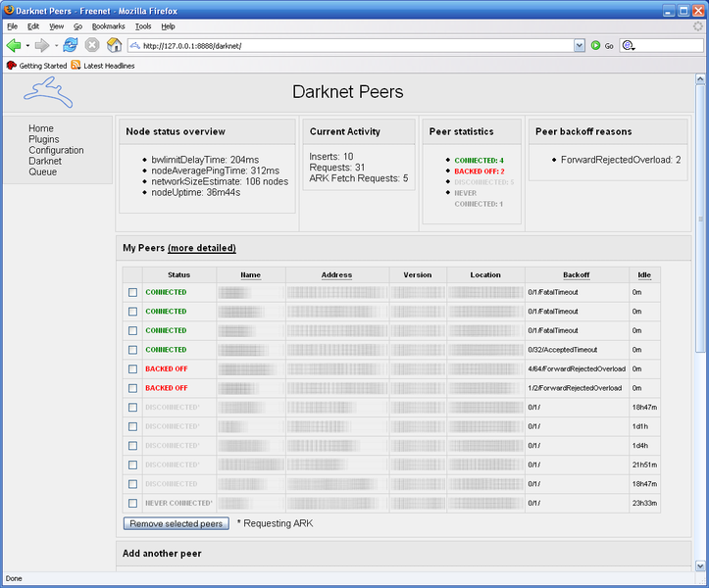Click ARK Fetch Requests: 5 text
This screenshot has height=588, width=709.
tap(359, 178)
